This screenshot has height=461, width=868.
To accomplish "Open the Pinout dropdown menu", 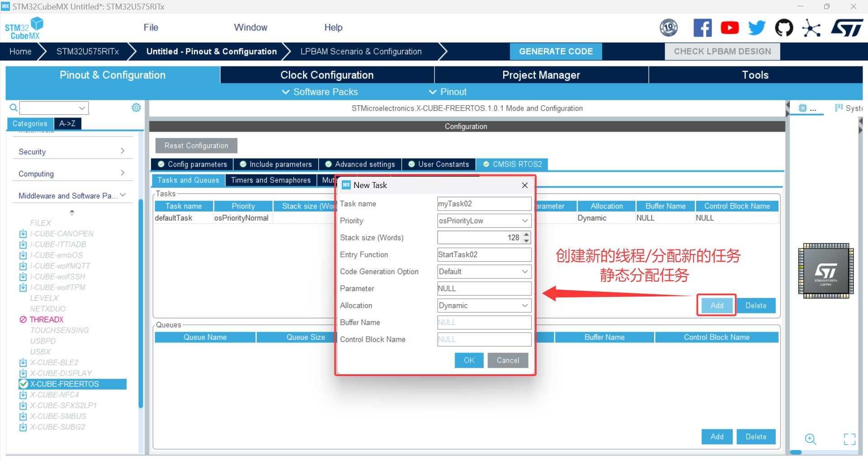I will click(448, 92).
